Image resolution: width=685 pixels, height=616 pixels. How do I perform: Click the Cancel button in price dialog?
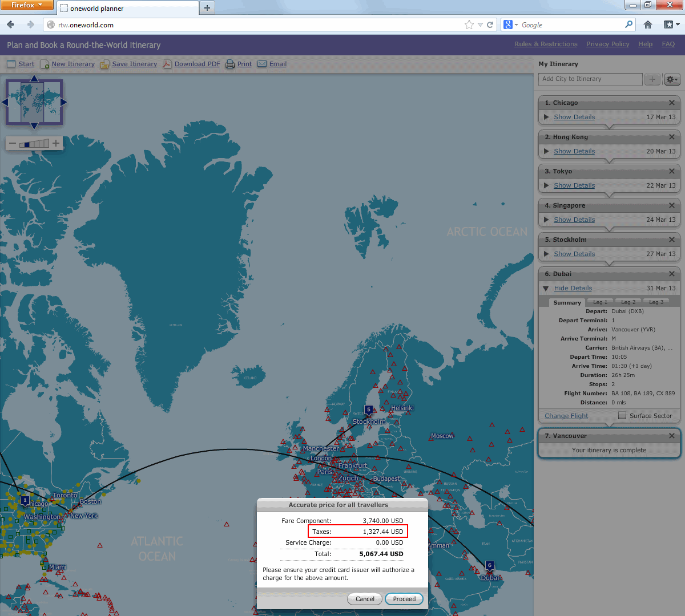click(365, 599)
